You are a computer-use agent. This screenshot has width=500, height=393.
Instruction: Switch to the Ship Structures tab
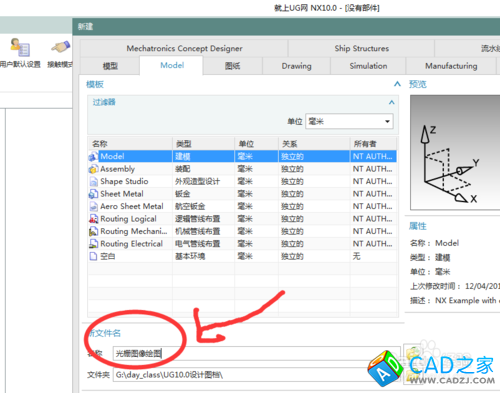[x=362, y=48]
